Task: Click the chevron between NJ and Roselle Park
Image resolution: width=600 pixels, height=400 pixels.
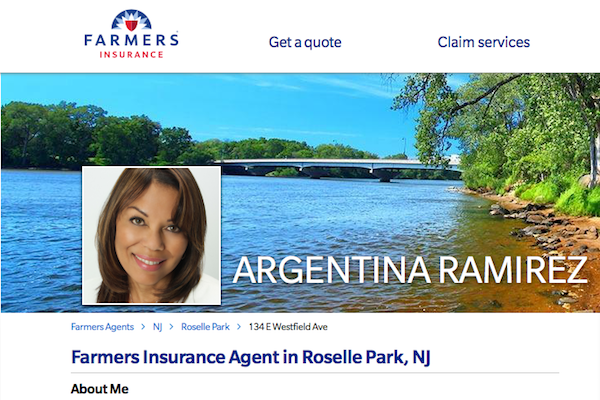Action: click(171, 327)
